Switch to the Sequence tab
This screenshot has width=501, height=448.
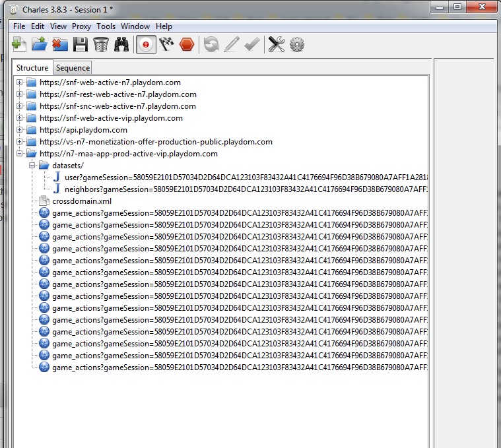[x=73, y=68]
